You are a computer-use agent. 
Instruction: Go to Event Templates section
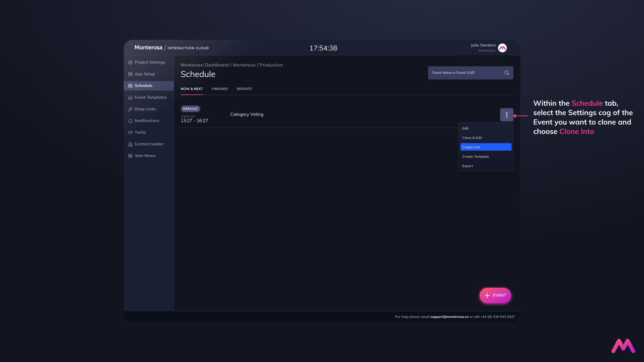click(149, 97)
